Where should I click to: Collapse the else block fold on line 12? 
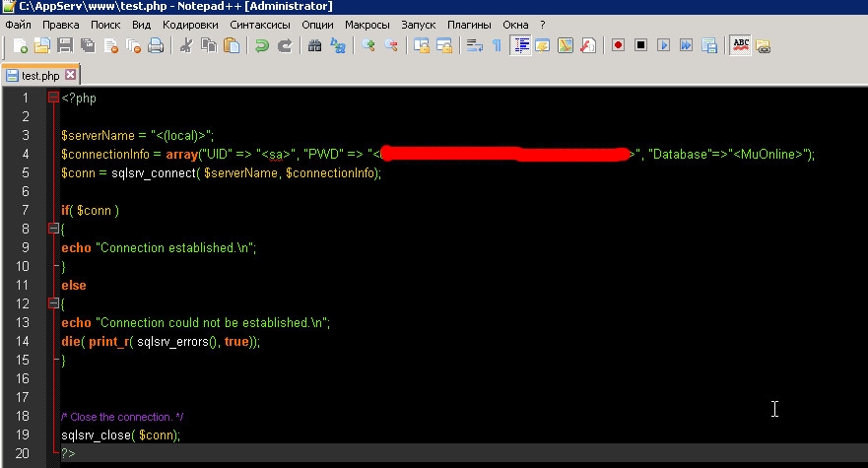tap(53, 303)
